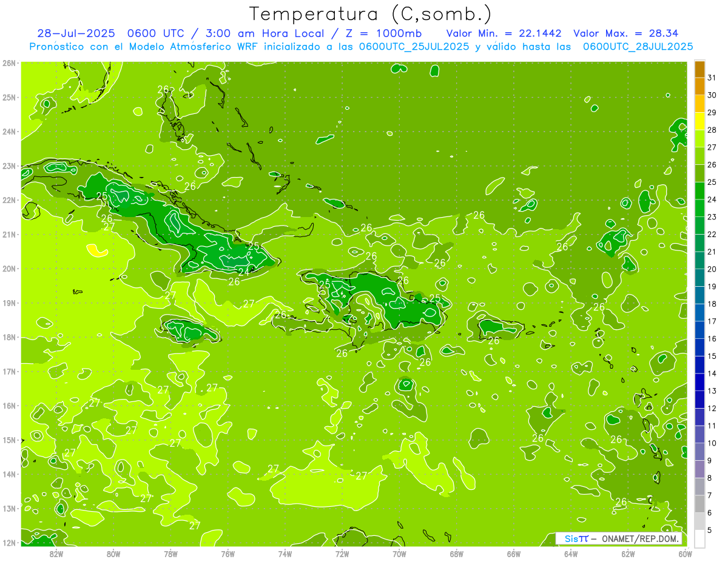Click the '64W' longitude axis label

571,554
